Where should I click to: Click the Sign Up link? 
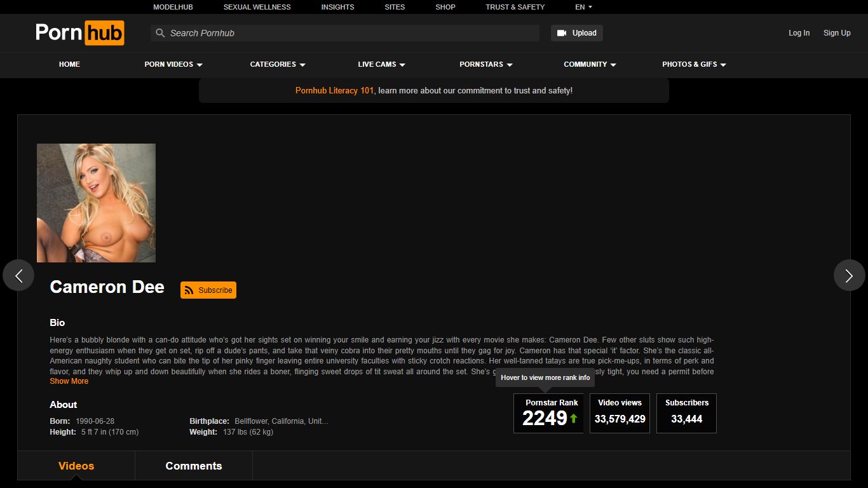(x=837, y=33)
